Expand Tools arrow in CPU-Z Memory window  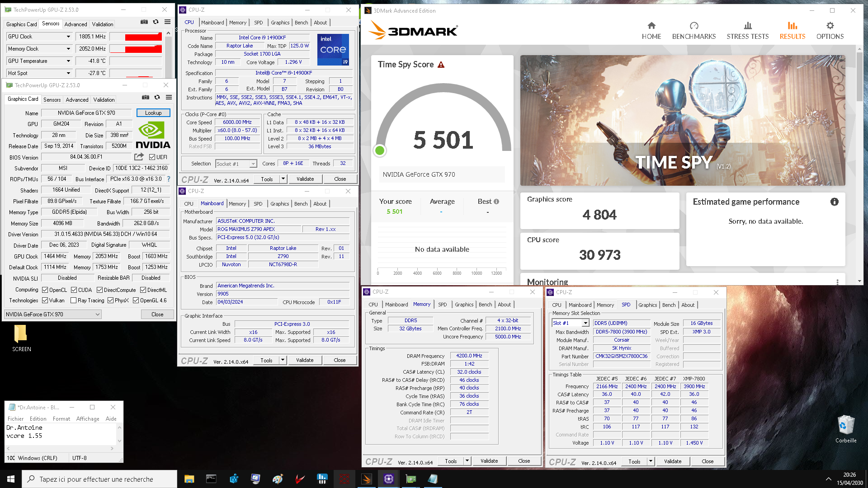(x=467, y=461)
